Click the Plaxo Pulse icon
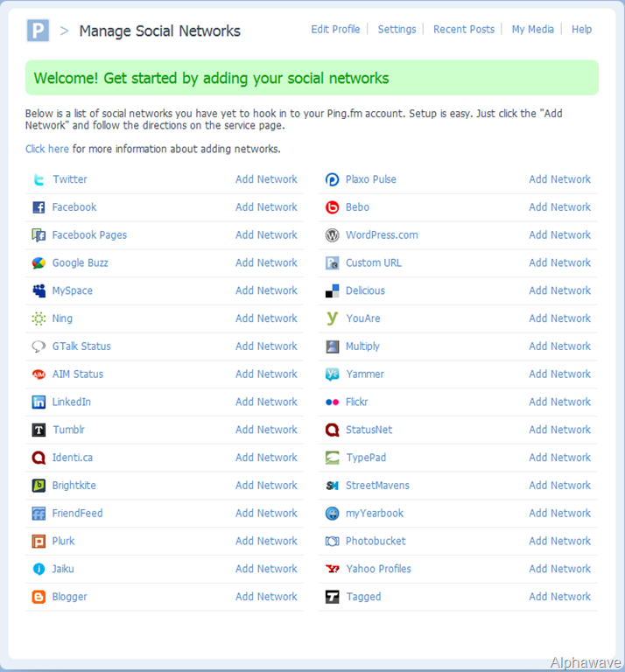Image resolution: width=625 pixels, height=672 pixels. [x=333, y=179]
